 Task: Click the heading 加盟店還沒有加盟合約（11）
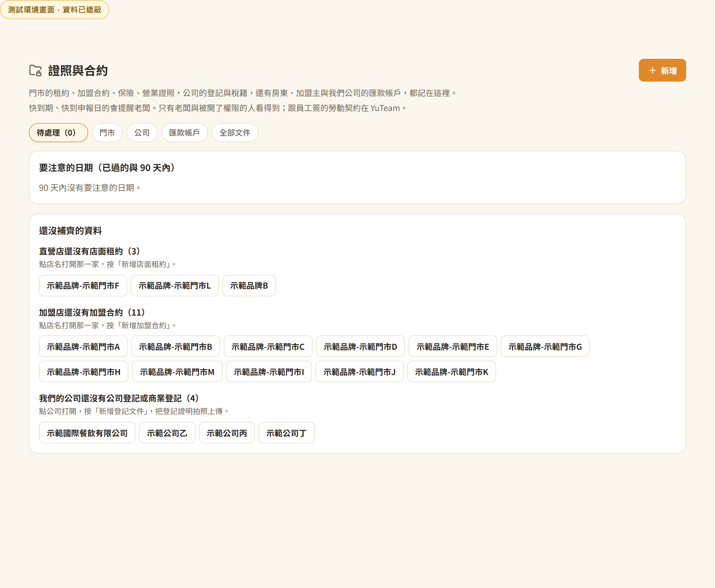(x=92, y=312)
